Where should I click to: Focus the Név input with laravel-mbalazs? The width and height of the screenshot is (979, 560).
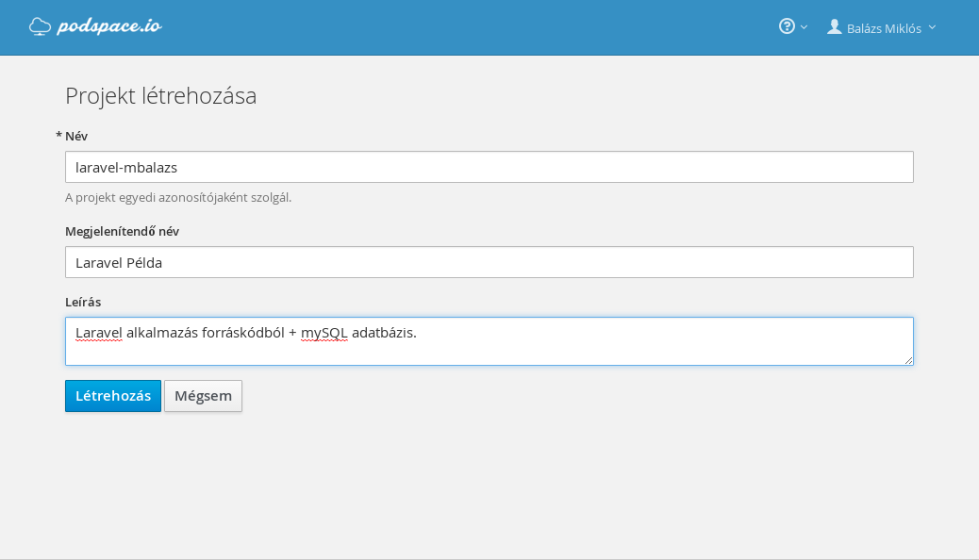489,167
